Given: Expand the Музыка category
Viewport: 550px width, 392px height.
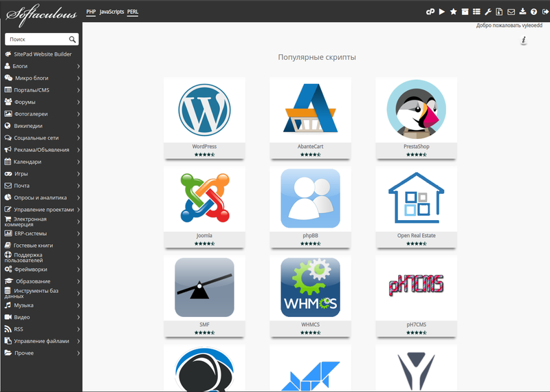Looking at the screenshot, I should pyautogui.click(x=41, y=305).
